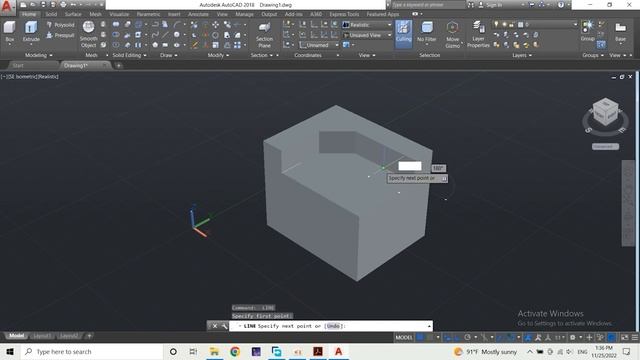Click the ViewCube in the viewport

coord(605,112)
